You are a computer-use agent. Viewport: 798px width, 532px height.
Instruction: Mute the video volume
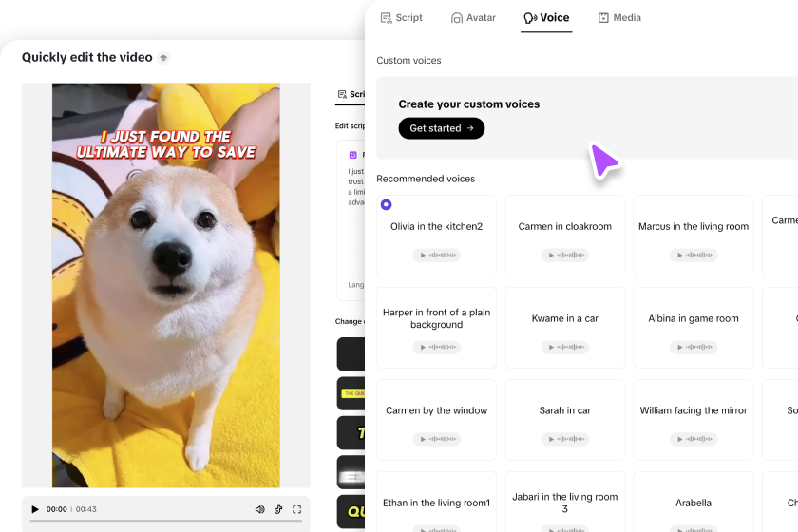pyautogui.click(x=260, y=509)
